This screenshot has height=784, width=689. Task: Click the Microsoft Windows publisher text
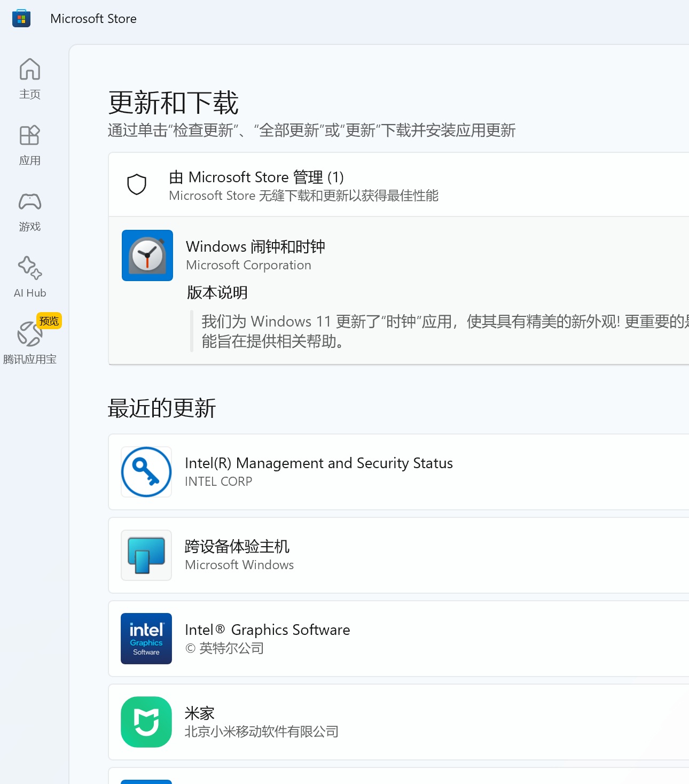tap(239, 565)
